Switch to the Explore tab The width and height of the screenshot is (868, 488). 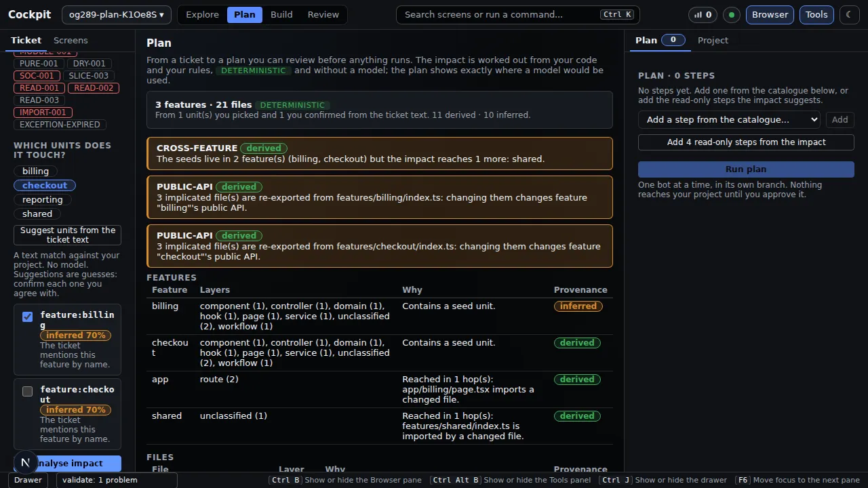[202, 14]
